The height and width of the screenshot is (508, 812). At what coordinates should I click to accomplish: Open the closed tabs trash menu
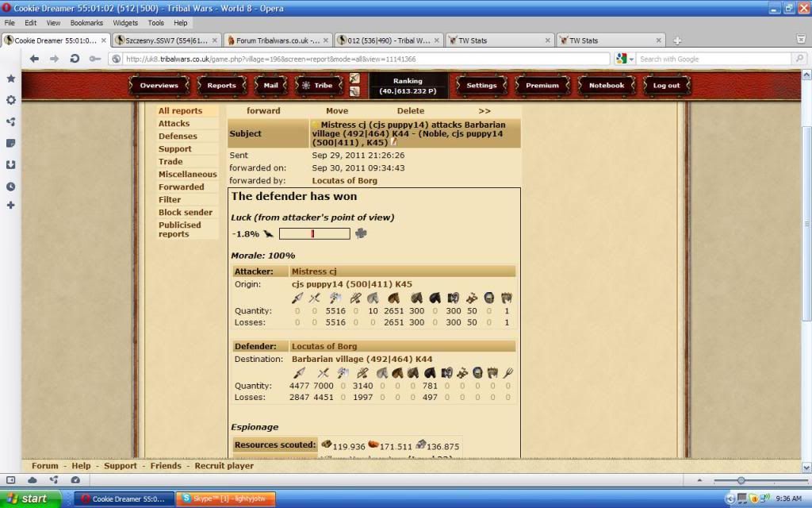tap(802, 40)
